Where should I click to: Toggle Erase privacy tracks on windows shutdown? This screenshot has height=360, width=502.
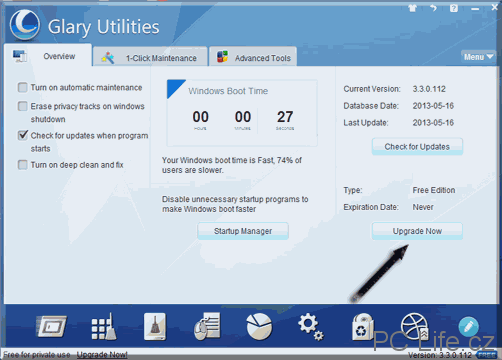point(23,106)
